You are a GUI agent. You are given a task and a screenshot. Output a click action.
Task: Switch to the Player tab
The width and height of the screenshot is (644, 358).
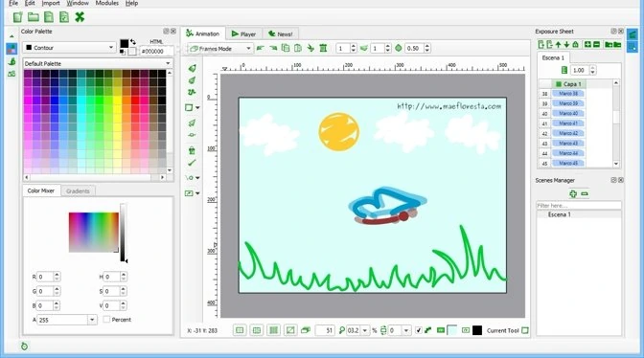click(x=243, y=34)
